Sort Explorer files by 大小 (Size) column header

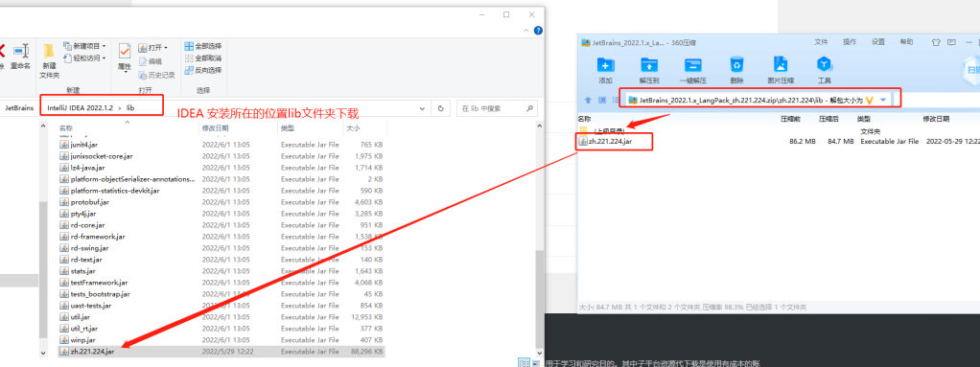tap(352, 128)
